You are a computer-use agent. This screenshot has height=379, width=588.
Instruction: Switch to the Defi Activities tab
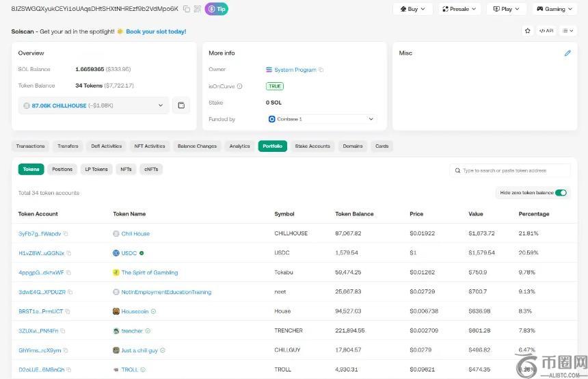click(106, 146)
